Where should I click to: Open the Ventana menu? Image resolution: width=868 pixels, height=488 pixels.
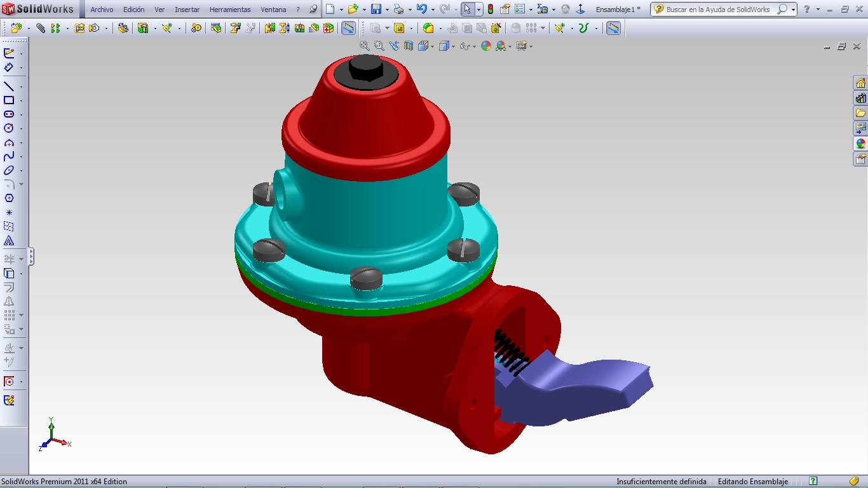pyautogui.click(x=273, y=10)
